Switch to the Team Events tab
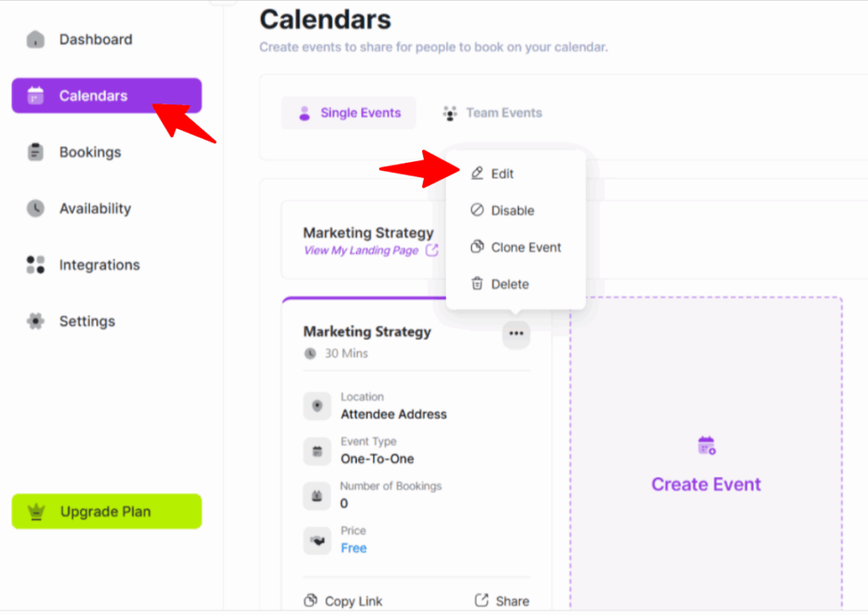 [492, 113]
